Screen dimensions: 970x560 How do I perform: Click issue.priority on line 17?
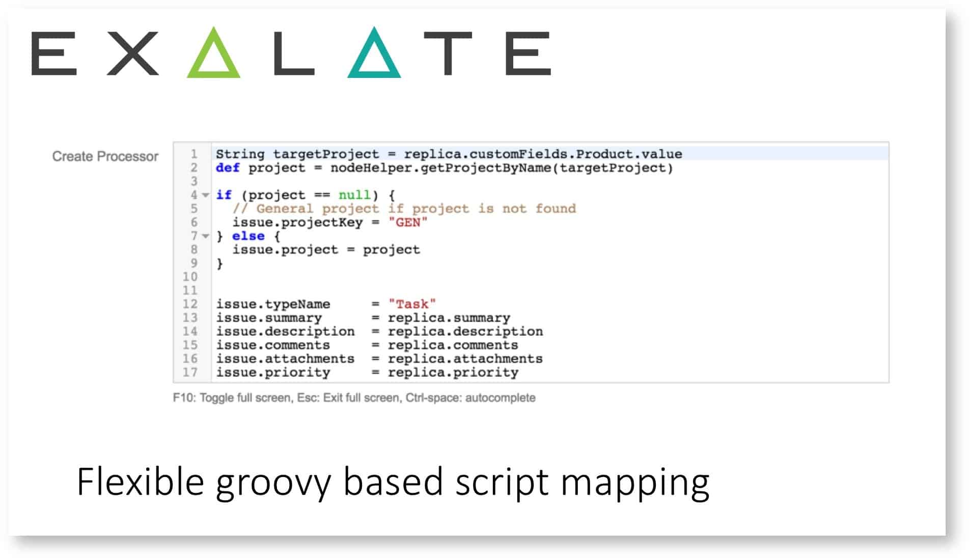click(273, 372)
